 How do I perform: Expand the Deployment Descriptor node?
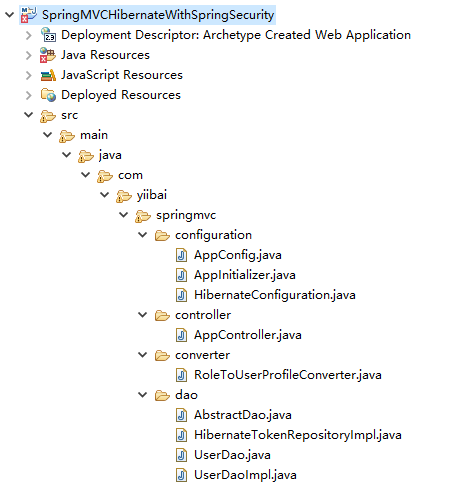pyautogui.click(x=29, y=35)
